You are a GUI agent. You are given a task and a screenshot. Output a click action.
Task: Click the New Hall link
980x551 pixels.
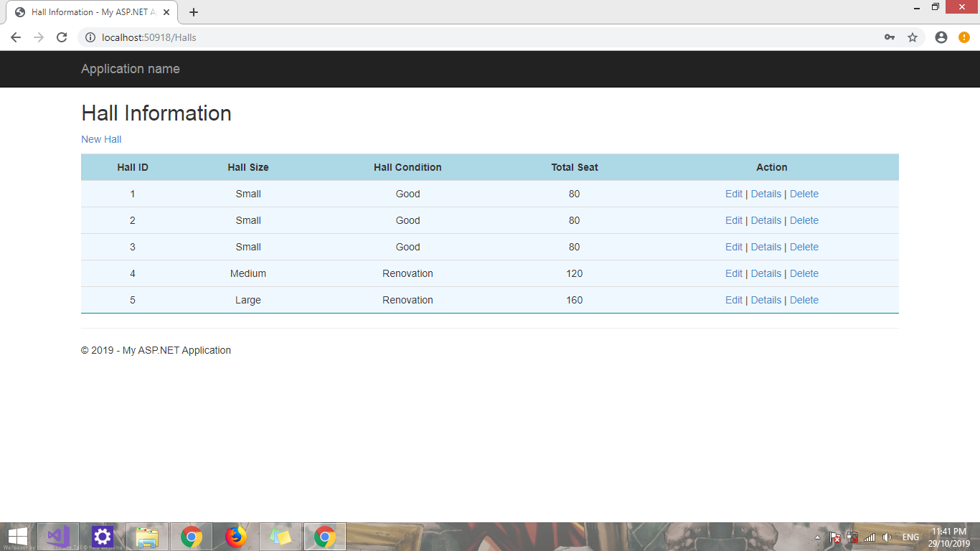[x=100, y=139]
